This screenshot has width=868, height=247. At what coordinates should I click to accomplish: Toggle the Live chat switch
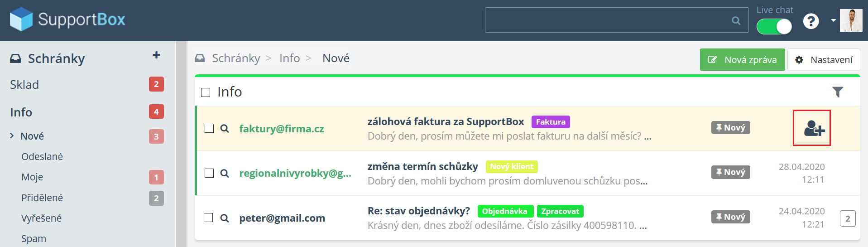774,26
